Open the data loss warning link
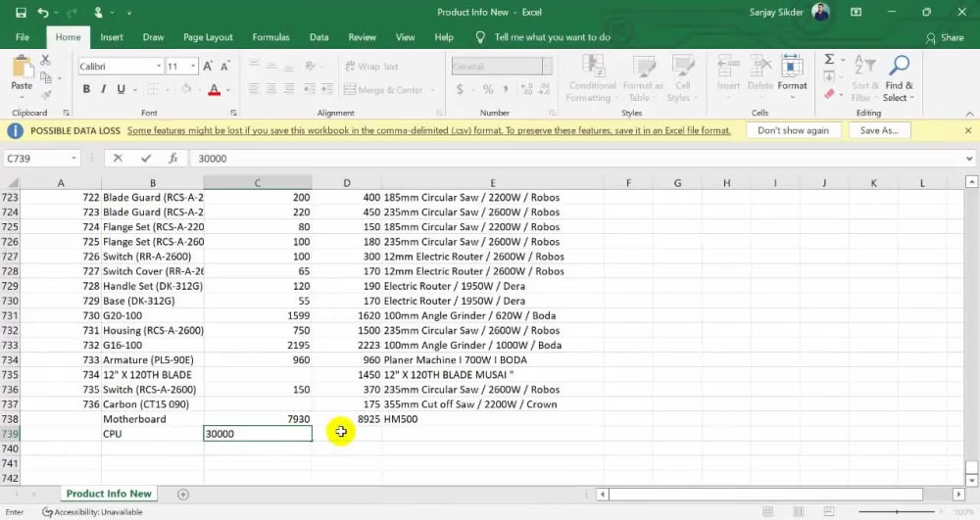This screenshot has height=520, width=980. point(429,130)
